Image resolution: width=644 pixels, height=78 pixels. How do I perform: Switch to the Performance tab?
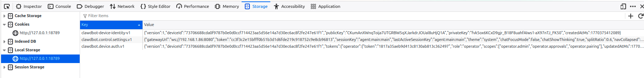192,6
